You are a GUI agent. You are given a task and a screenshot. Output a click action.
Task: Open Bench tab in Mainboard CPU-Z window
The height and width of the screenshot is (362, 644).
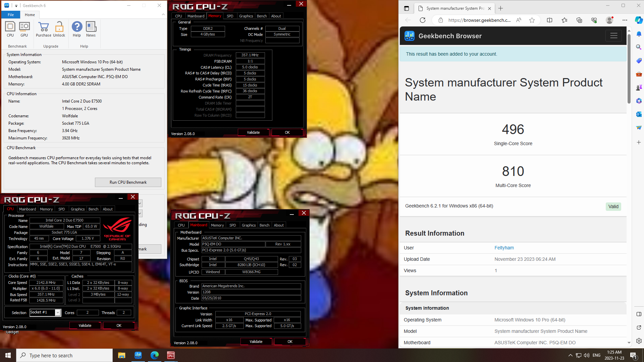(264, 225)
